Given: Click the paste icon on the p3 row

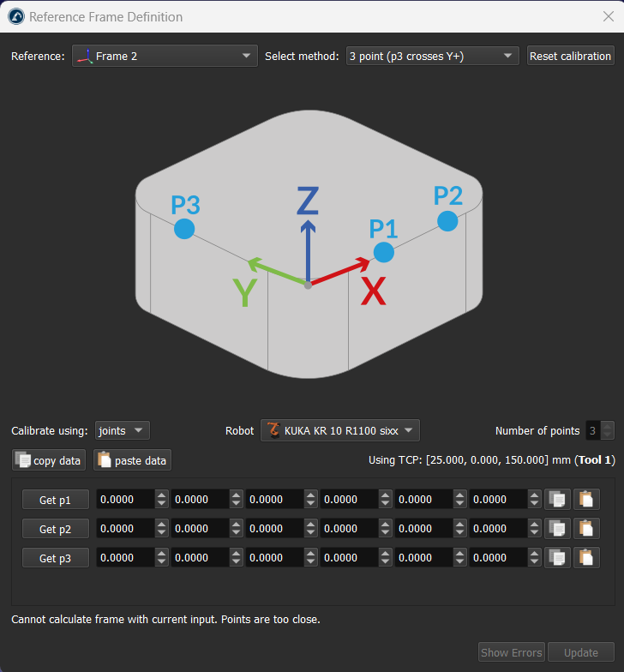Looking at the screenshot, I should (586, 558).
